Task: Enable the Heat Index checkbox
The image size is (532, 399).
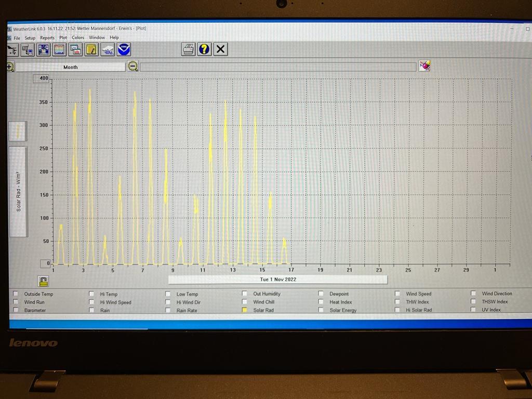Action: (x=321, y=301)
